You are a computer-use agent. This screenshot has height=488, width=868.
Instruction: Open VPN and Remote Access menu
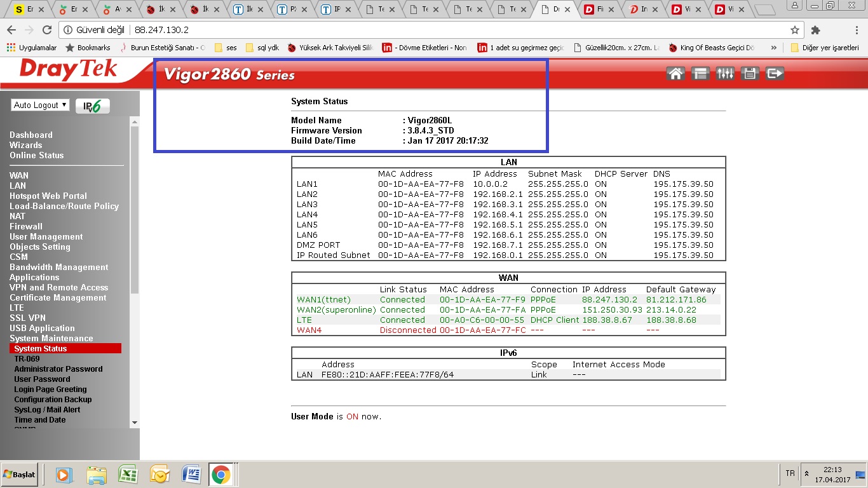[x=58, y=287]
